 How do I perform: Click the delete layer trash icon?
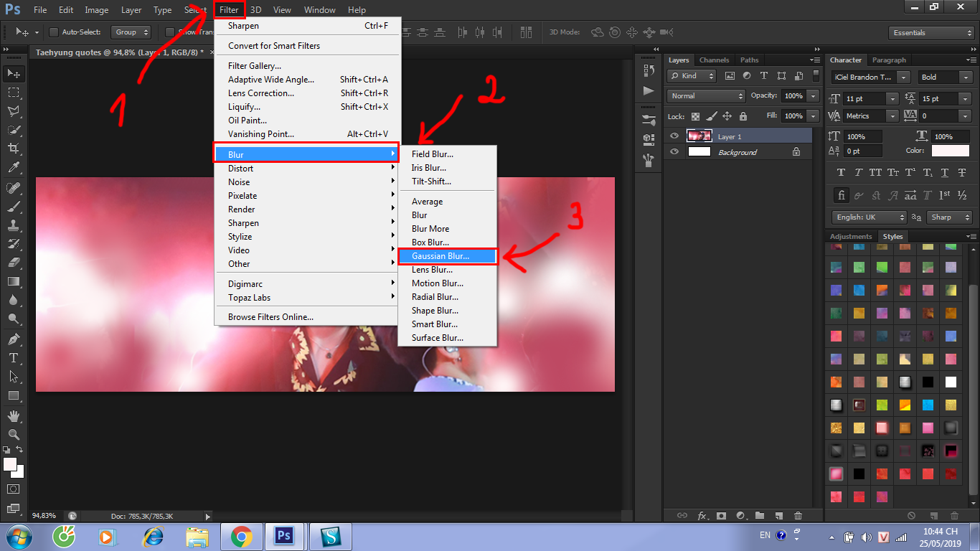point(798,515)
